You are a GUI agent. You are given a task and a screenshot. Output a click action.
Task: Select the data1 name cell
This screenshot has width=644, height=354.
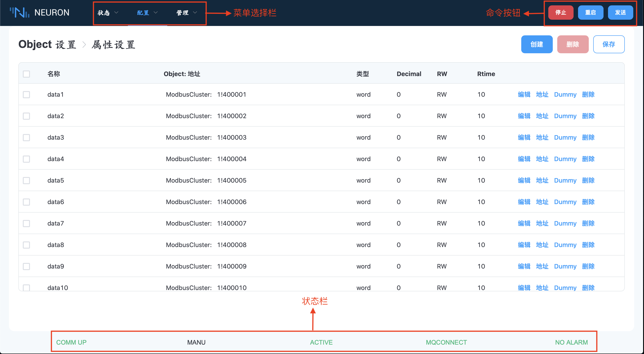(x=55, y=95)
